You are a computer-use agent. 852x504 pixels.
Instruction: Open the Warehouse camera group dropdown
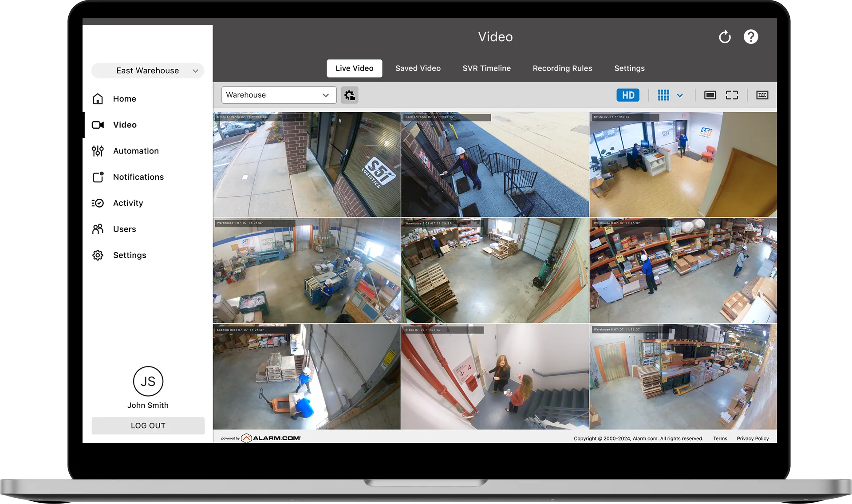(278, 95)
